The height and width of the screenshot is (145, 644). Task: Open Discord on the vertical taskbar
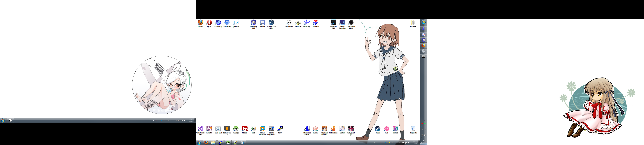click(423, 34)
